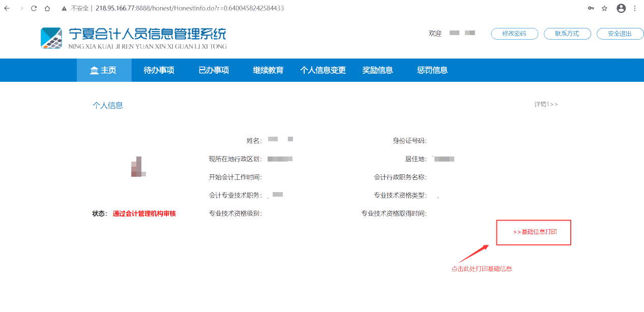Open 详情!>> personal details link
Screen dimensions: 644x312
click(546, 104)
